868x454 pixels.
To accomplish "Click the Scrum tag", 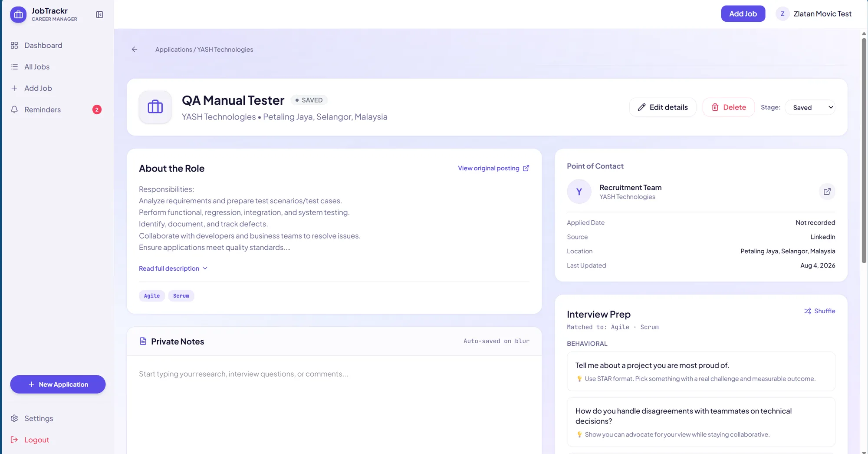I will click(181, 296).
